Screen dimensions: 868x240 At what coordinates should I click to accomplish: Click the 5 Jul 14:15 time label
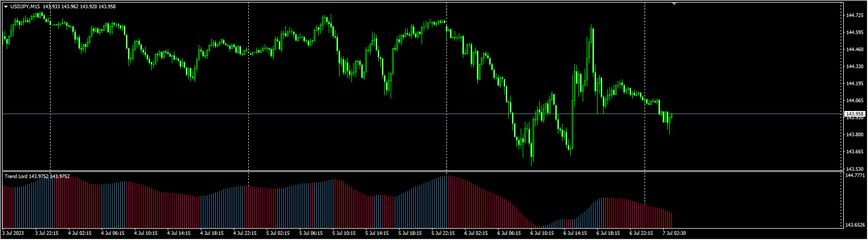pos(377,233)
